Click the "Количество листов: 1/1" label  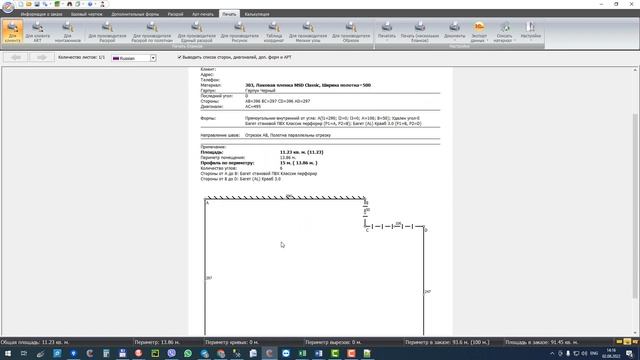82,58
